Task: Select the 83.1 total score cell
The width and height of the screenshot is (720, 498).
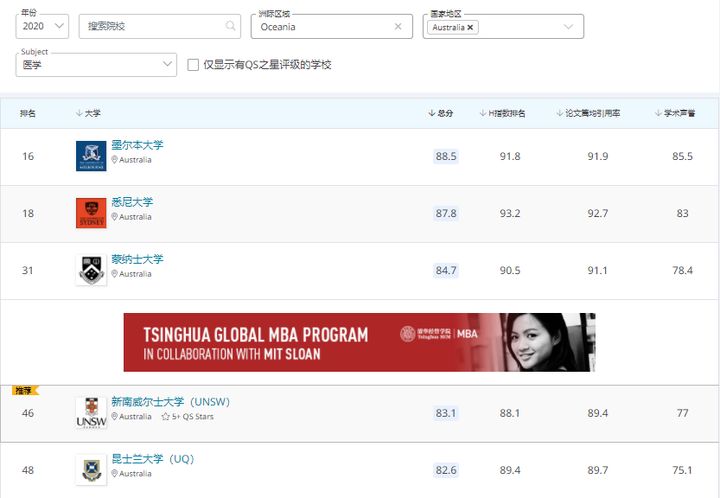Action: point(446,413)
